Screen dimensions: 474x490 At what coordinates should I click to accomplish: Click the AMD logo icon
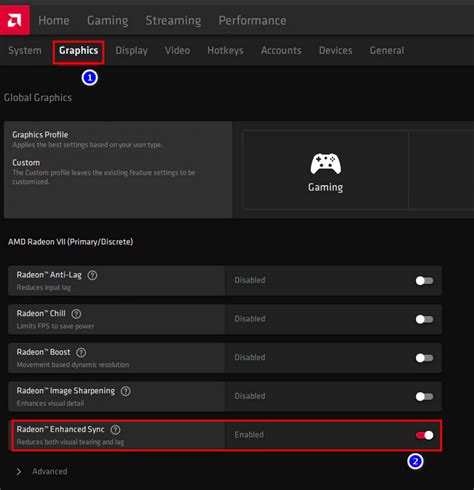click(15, 20)
